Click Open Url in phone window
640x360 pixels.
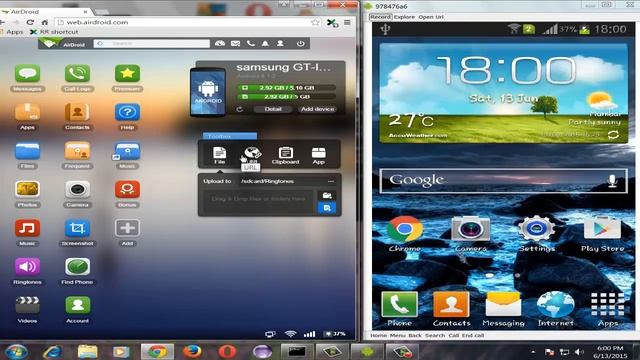coord(431,17)
